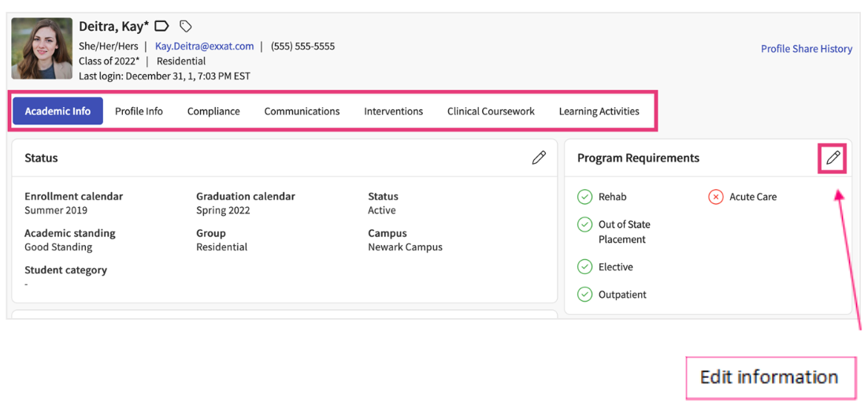Click the tag icon next to Deitra, Kay
The height and width of the screenshot is (419, 868).
[186, 26]
